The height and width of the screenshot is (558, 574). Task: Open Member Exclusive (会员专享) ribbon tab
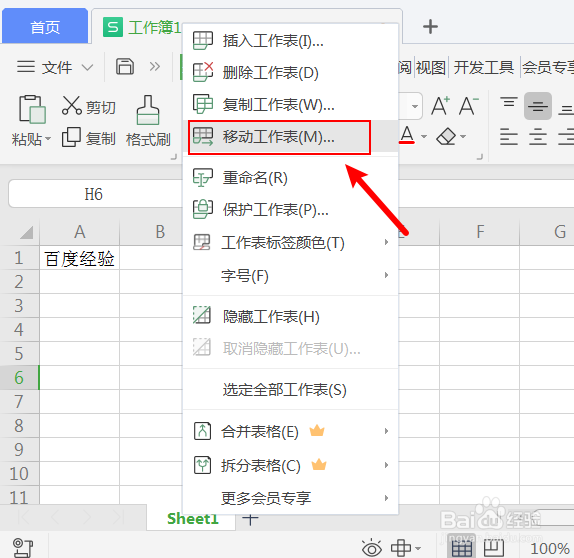(x=548, y=67)
